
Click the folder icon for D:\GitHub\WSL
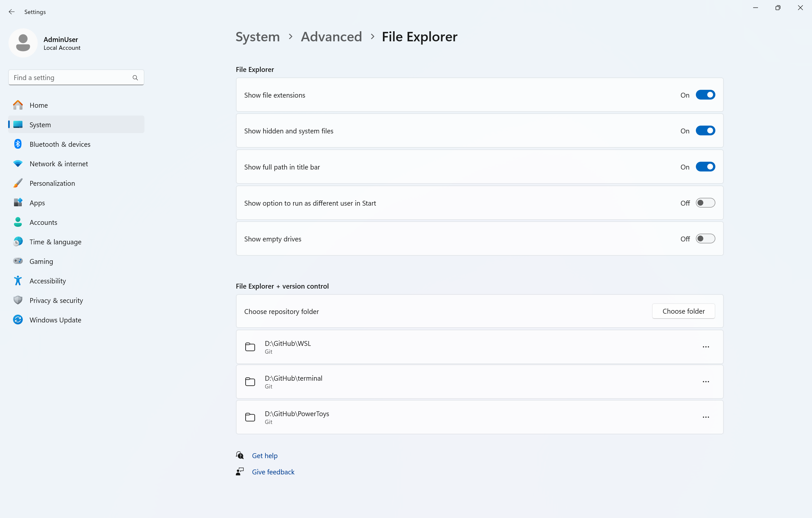[x=250, y=347]
